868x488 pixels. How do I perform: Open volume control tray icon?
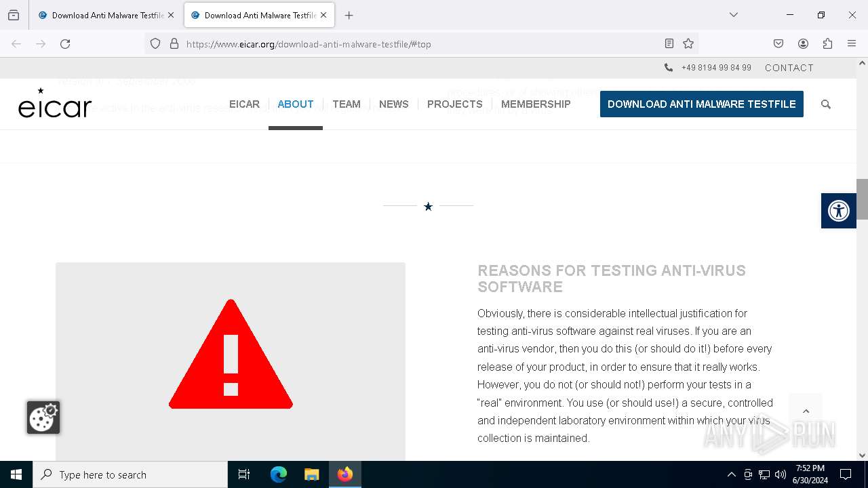(x=781, y=474)
